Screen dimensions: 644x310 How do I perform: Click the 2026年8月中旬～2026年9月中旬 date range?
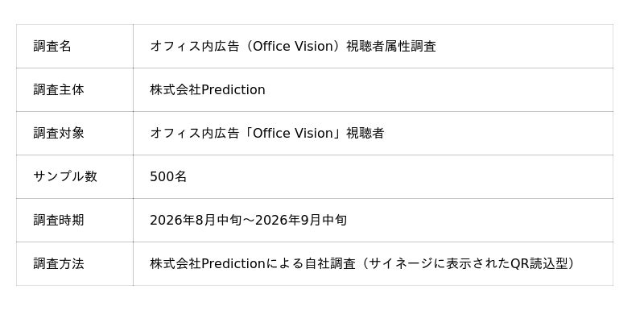[249, 221]
